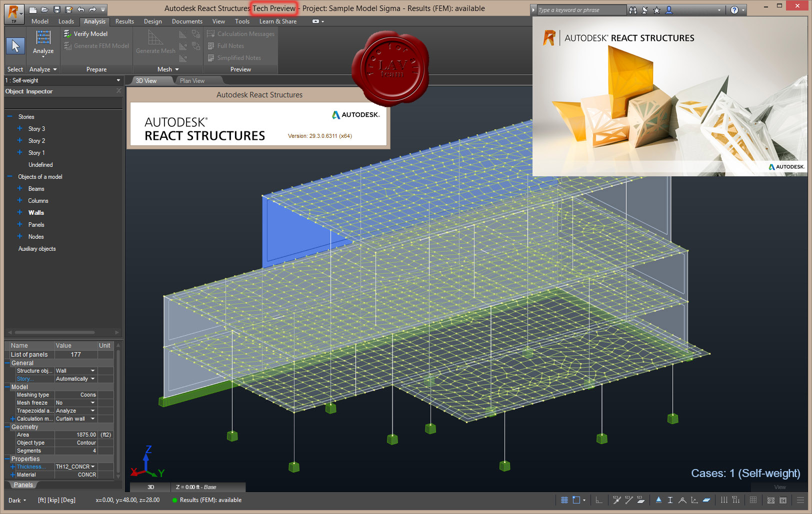Click the New project icon in quick access toolbar
Screen dimensions: 812x514
(32, 9)
